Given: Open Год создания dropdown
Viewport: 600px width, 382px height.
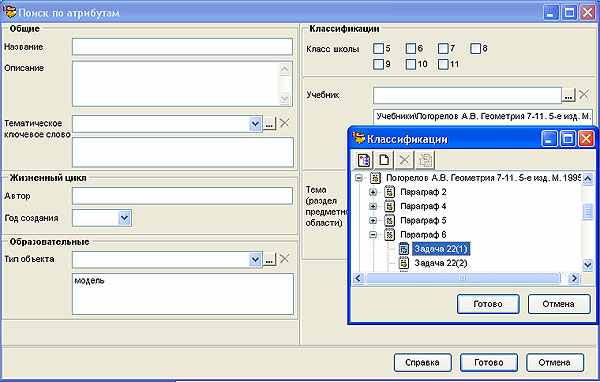Looking at the screenshot, I should point(124,218).
